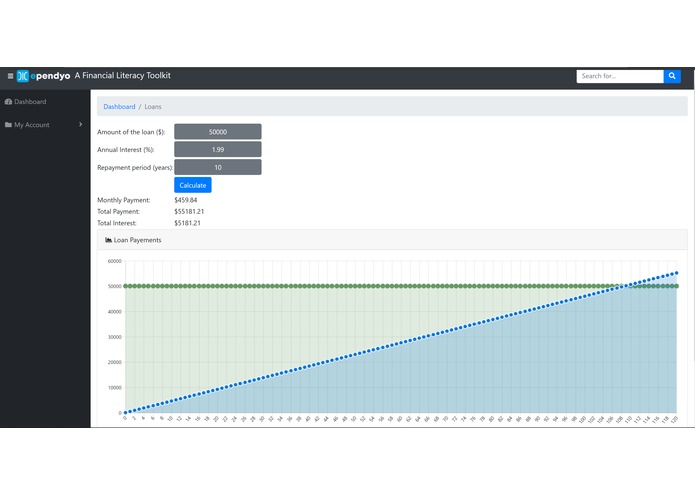695x494 pixels.
Task: Focus the Search for... field
Action: 620,76
